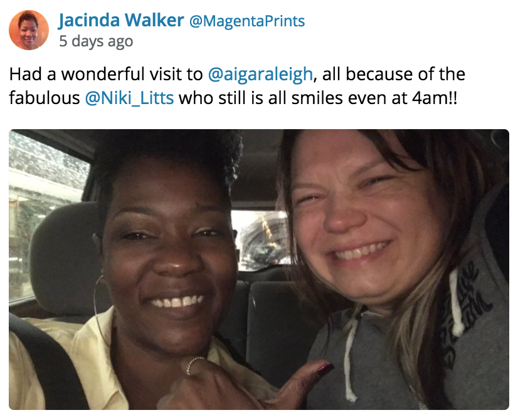
Task: Click the word 'fabulous' in the tweet
Action: click(x=45, y=98)
